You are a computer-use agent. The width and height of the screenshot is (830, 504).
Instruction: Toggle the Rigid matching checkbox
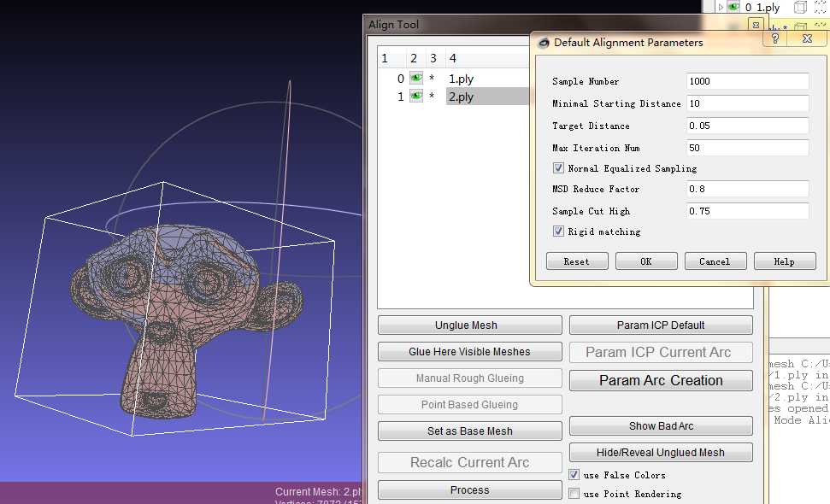tap(558, 231)
